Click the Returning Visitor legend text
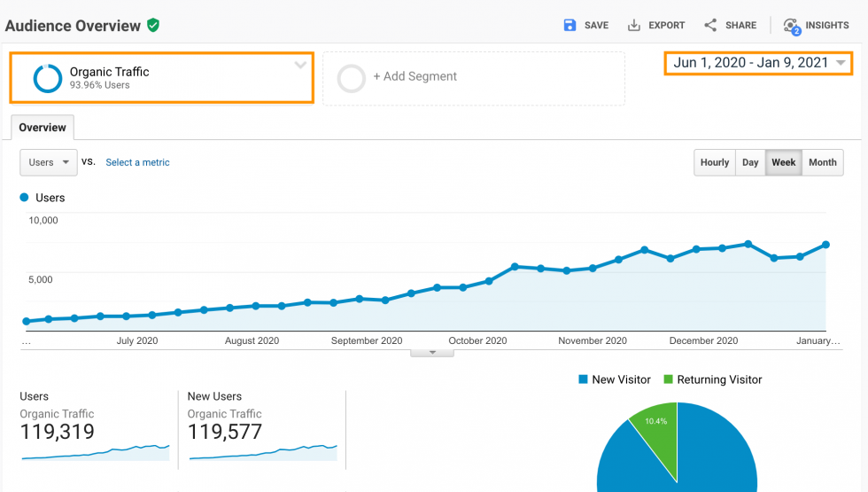Viewport: 868px width, 492px height. [x=719, y=379]
